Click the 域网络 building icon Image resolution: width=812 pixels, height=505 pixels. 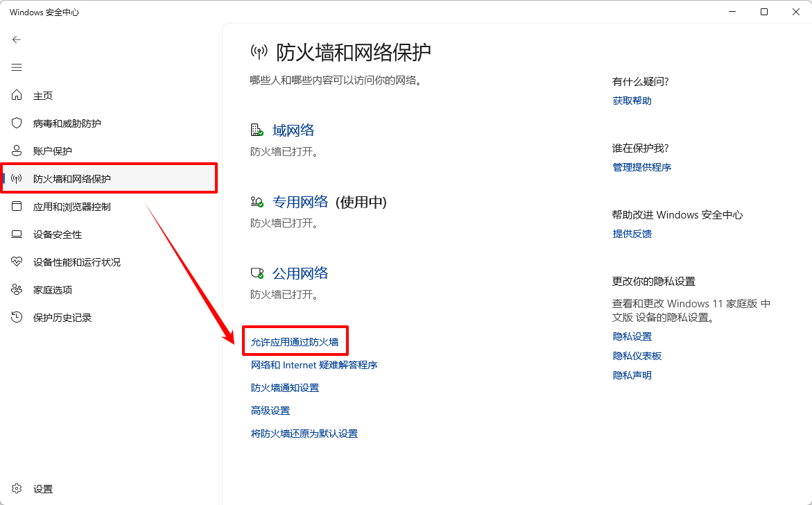[x=257, y=130]
